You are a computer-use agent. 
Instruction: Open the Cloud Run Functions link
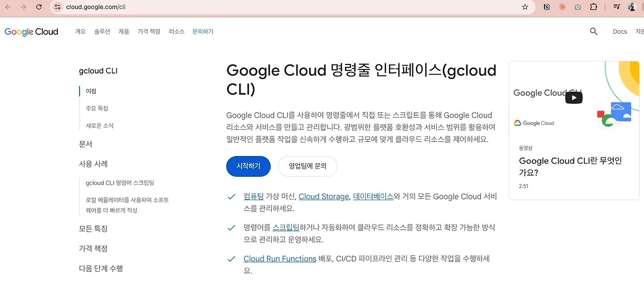(280, 259)
